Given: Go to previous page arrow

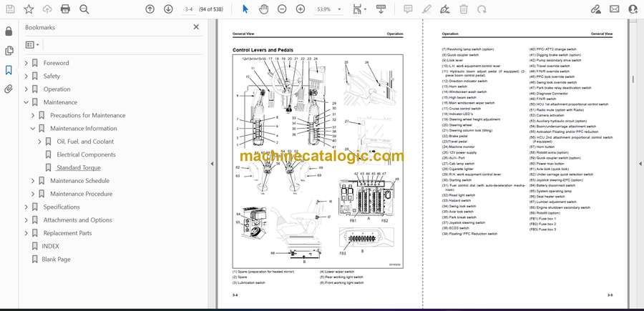Looking at the screenshot, I should (x=150, y=9).
